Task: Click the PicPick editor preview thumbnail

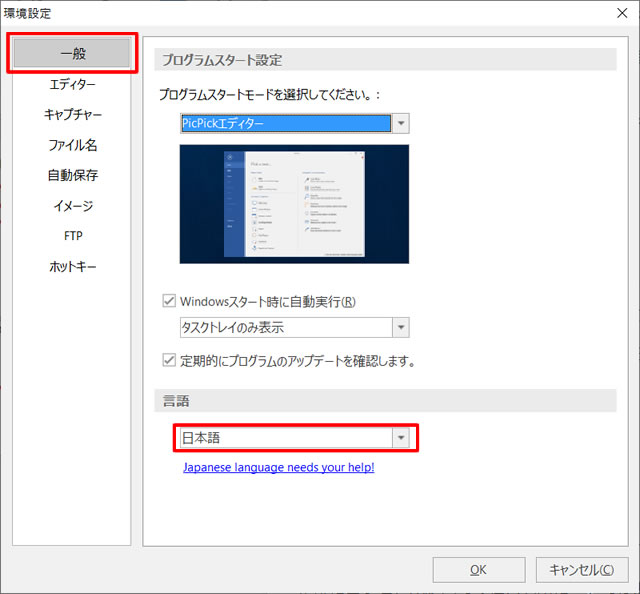Action: point(294,204)
